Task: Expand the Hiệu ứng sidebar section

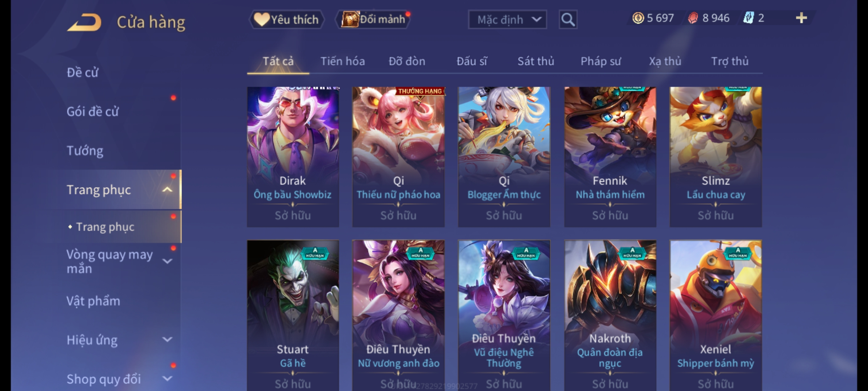Action: click(167, 340)
